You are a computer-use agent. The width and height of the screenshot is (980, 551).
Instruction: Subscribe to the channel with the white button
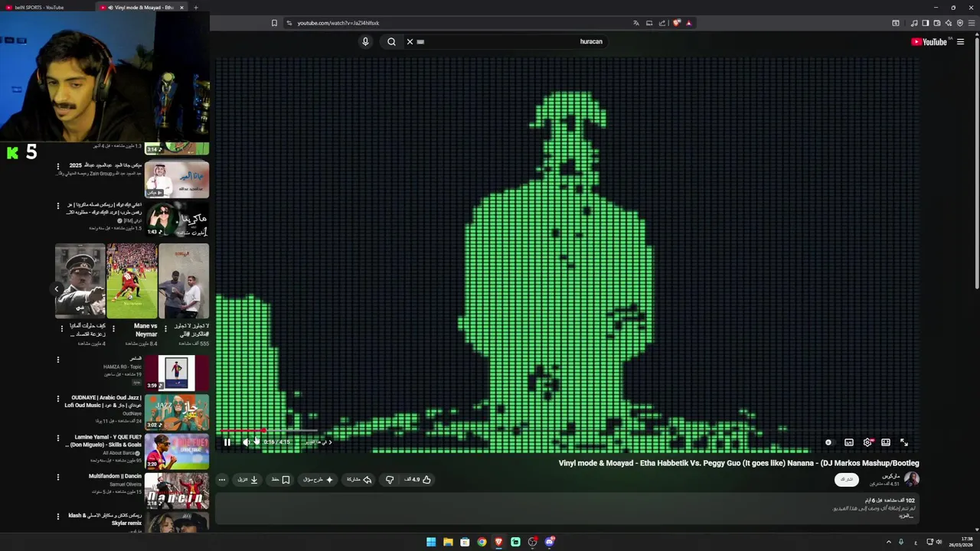pos(846,480)
